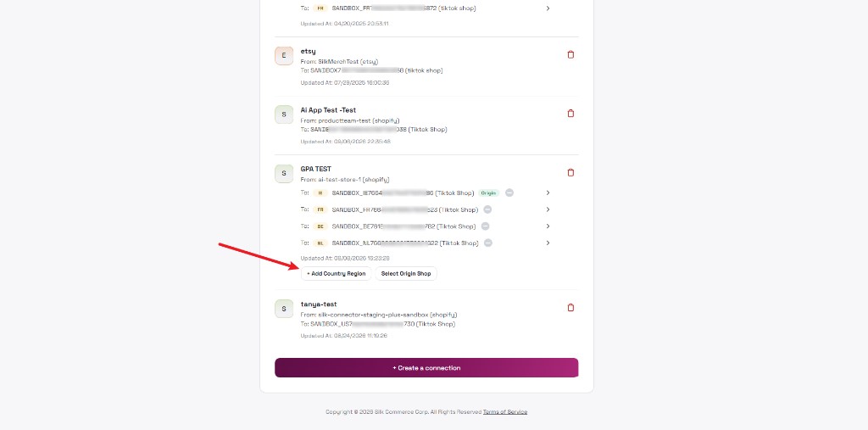This screenshot has height=430, width=868.
Task: Click the etsy 'E' avatar icon
Action: click(x=284, y=55)
